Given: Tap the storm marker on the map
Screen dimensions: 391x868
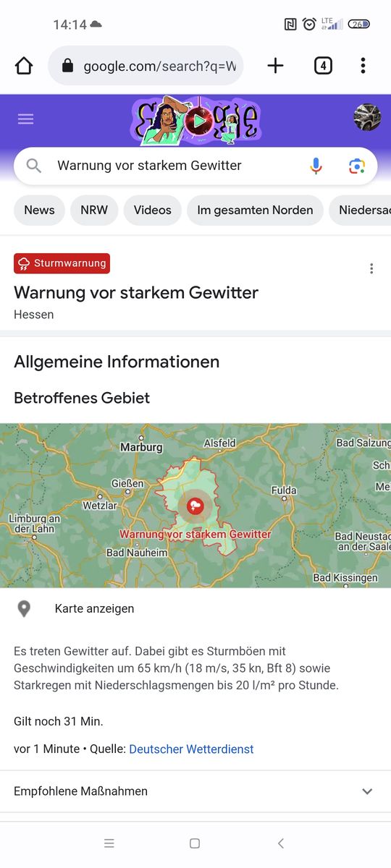Looking at the screenshot, I should point(195,506).
